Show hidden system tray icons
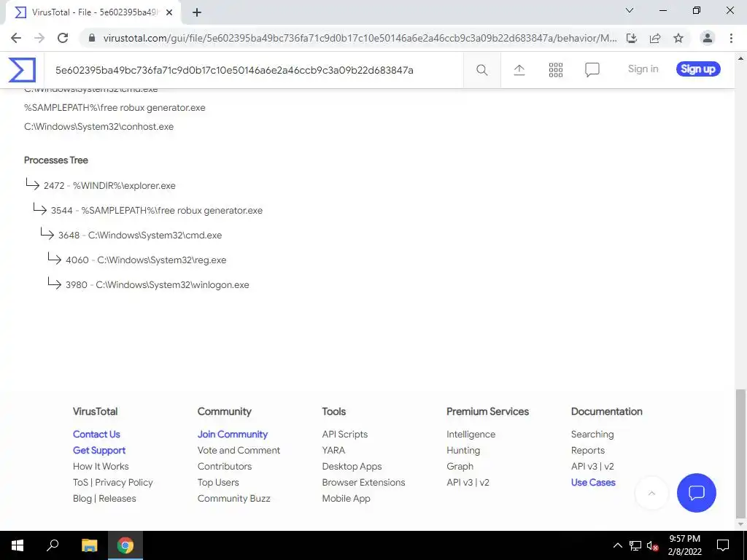 click(617, 545)
